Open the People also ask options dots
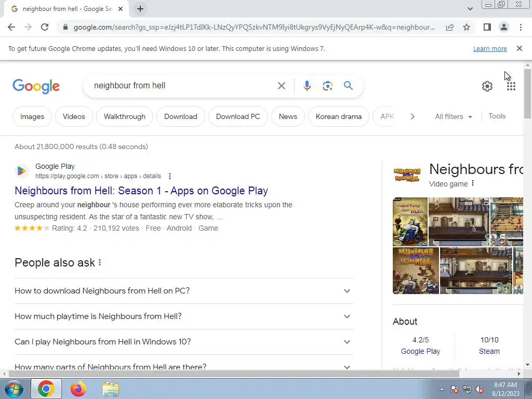532x399 pixels. click(100, 262)
